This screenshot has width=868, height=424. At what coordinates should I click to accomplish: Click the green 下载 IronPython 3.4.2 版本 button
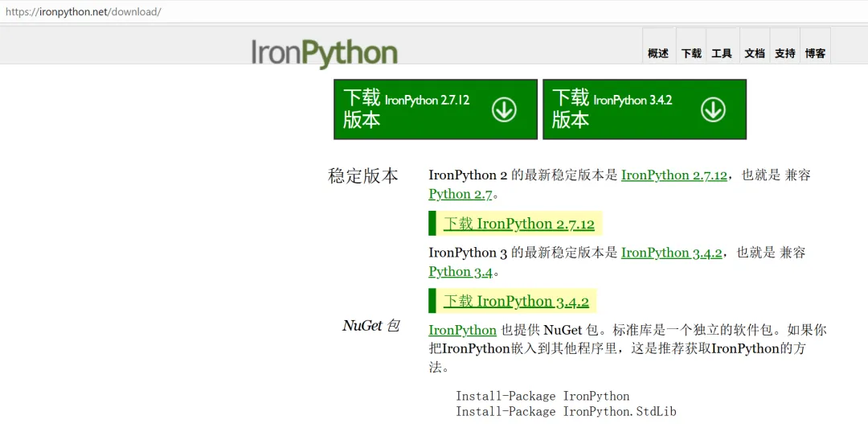[x=645, y=109]
